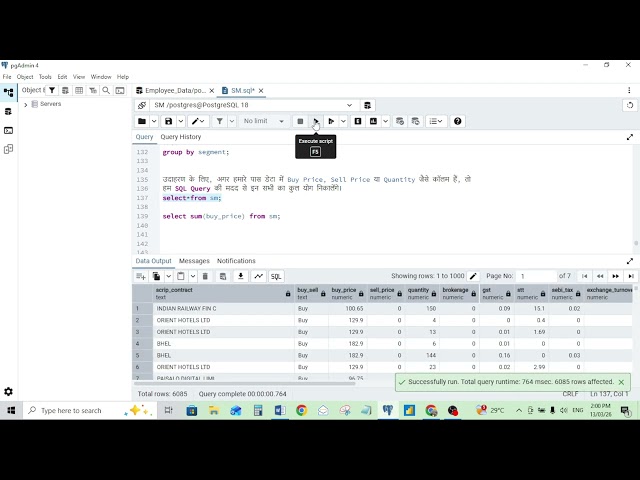Open the Tools menu
640x480 pixels.
coord(45,77)
